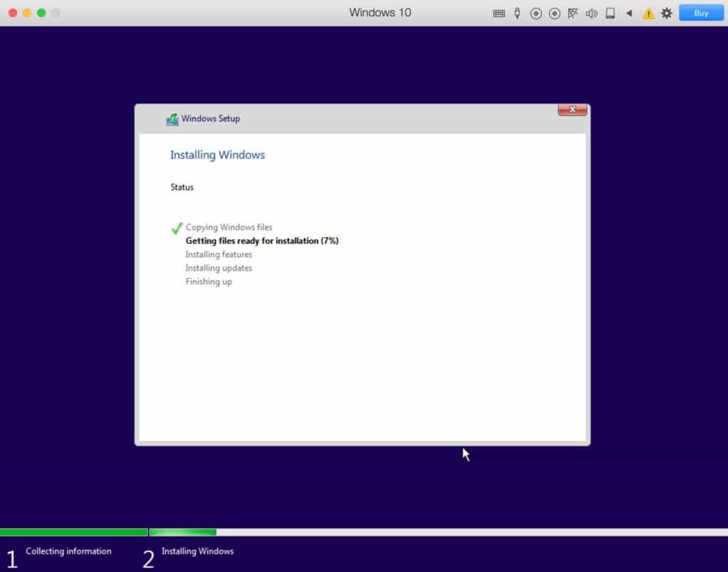728x572 pixels.
Task: Close the Windows Setup dialog
Action: pyautogui.click(x=572, y=110)
